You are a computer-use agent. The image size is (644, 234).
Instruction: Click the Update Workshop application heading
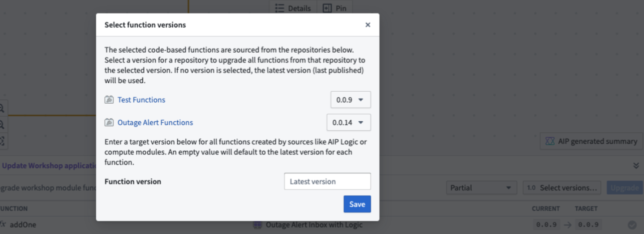tap(49, 165)
